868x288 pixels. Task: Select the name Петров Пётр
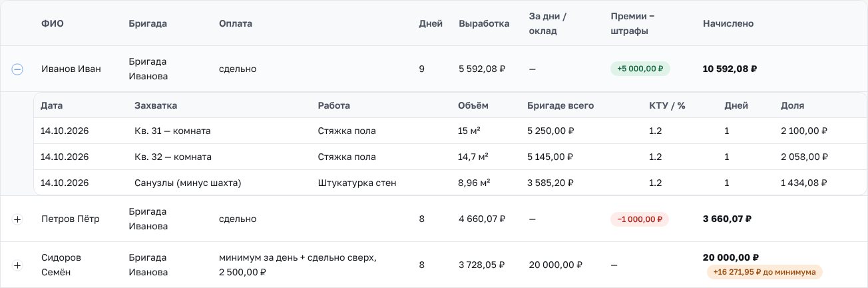[71, 219]
